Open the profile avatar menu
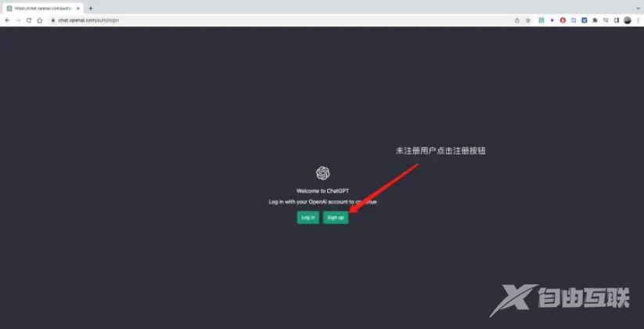The width and height of the screenshot is (644, 329). 627,20
